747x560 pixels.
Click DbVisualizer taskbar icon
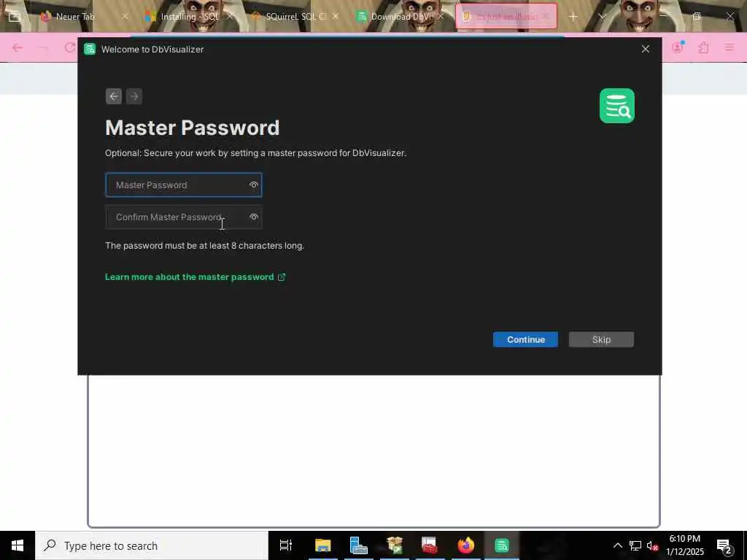pyautogui.click(x=502, y=545)
